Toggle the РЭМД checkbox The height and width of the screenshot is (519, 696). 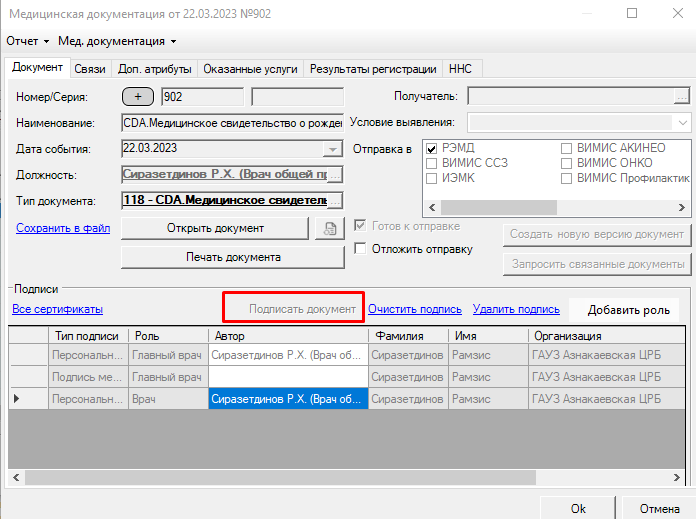tap(432, 148)
